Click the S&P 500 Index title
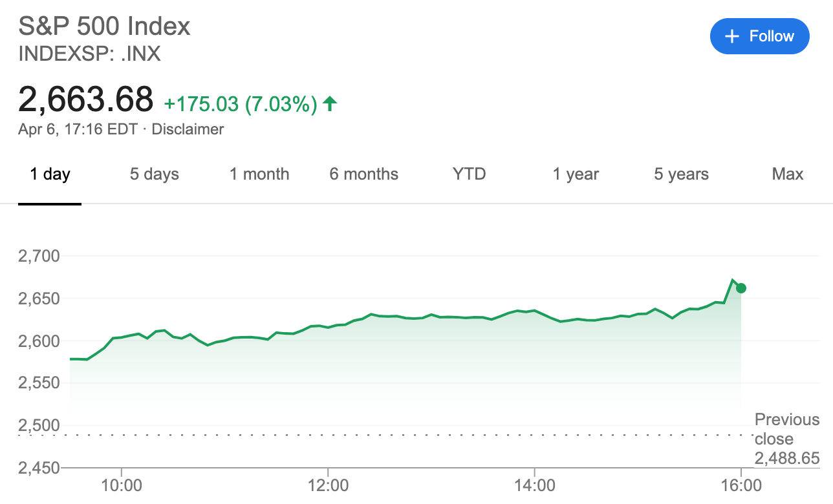 (x=104, y=26)
